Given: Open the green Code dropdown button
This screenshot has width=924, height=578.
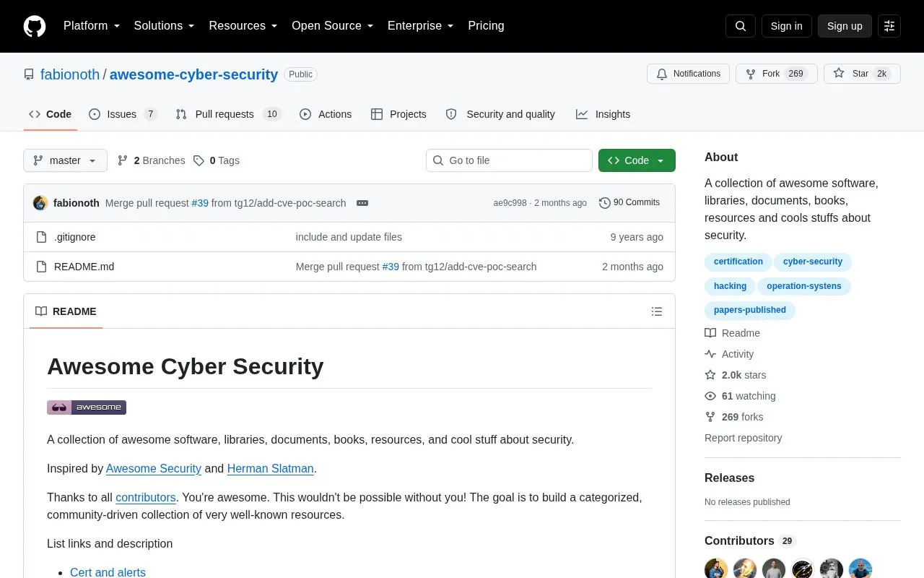Looking at the screenshot, I should pos(637,160).
